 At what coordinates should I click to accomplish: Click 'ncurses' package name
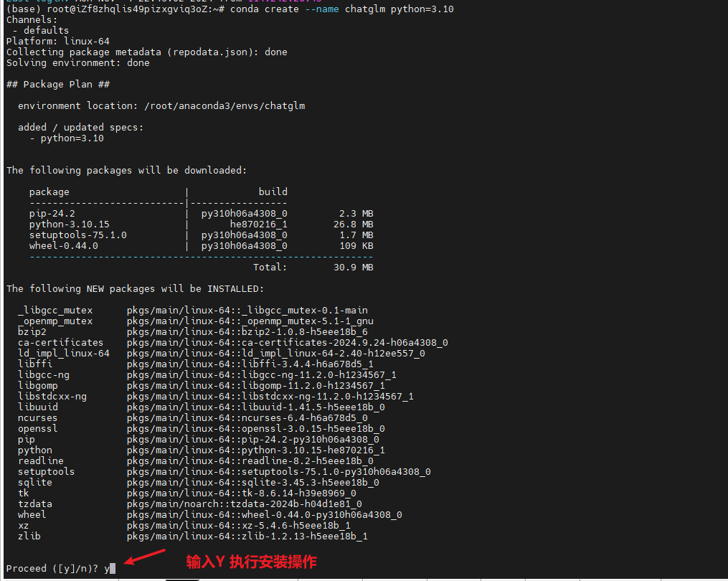(x=37, y=418)
